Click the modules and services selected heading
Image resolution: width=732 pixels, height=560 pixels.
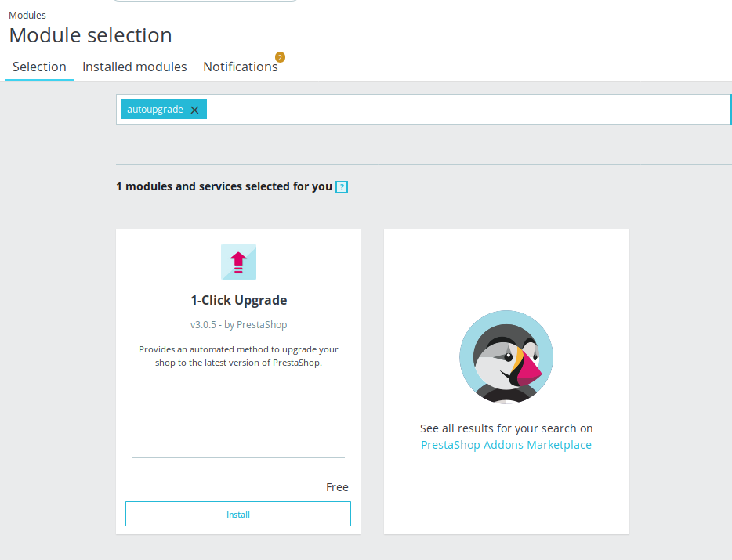click(x=224, y=186)
